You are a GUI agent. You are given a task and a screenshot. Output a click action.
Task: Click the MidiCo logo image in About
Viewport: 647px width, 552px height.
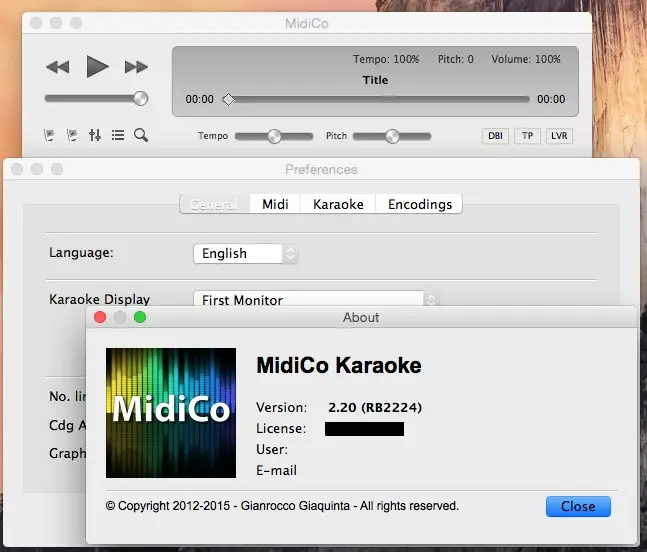pos(171,413)
